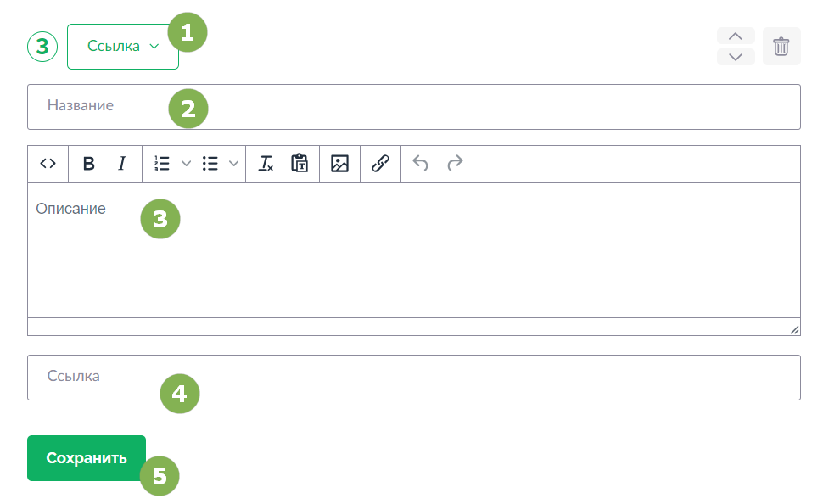The image size is (823, 504).
Task: Click the paste as text icon
Action: [x=300, y=164]
